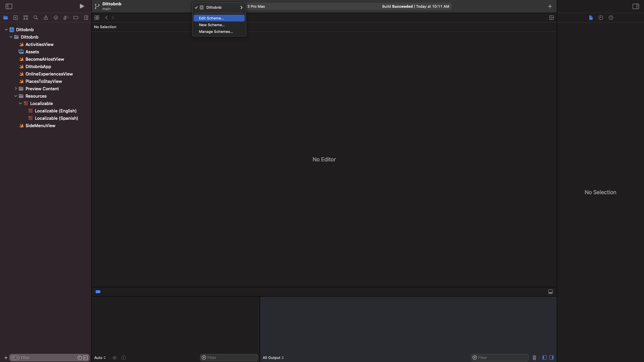Select Manage Schemes in the menu
The image size is (644, 362).
tap(216, 32)
